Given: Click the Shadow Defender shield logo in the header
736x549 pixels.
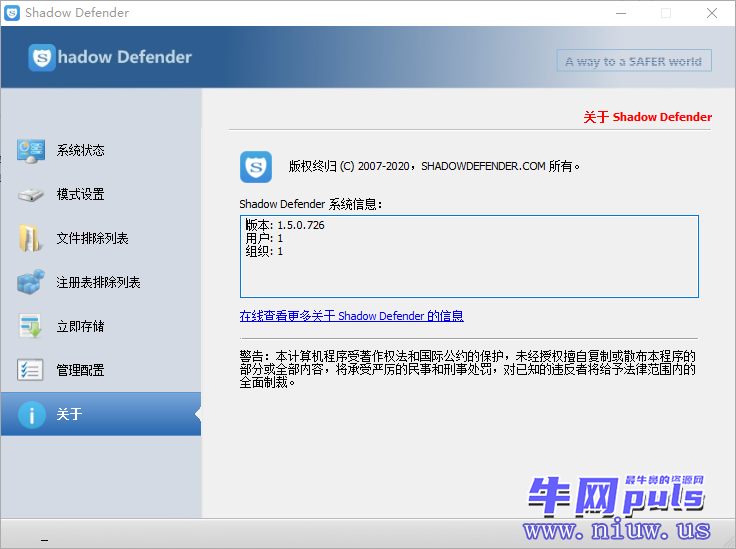Looking at the screenshot, I should coord(42,58).
